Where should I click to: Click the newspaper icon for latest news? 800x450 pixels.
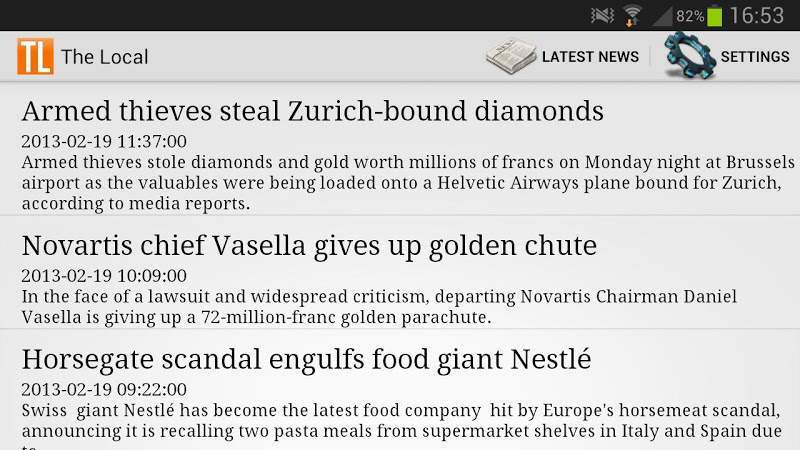click(511, 56)
